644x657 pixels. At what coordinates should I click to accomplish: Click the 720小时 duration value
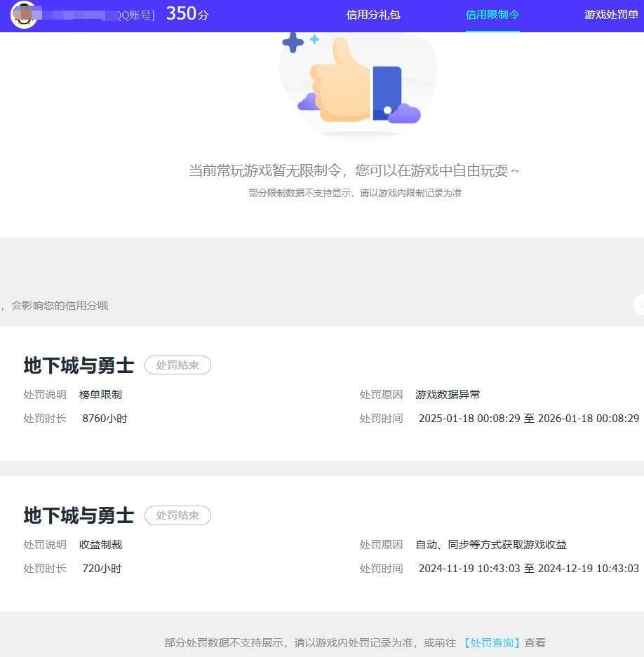[102, 568]
